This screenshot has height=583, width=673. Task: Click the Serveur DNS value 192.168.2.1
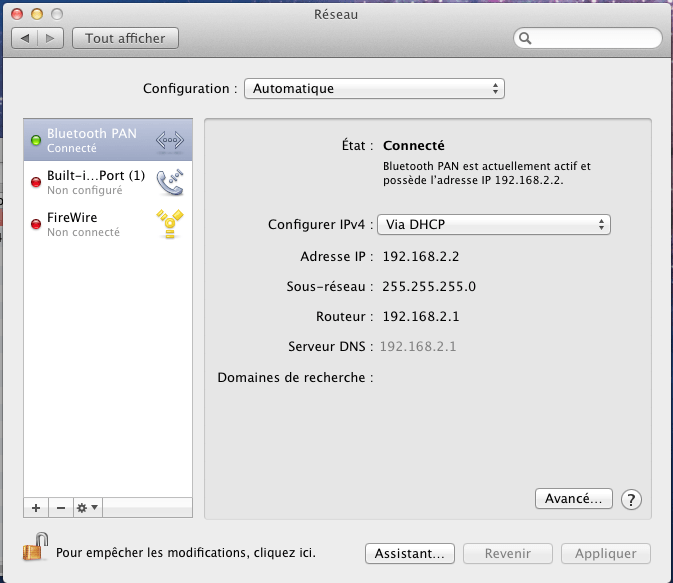[x=418, y=346]
